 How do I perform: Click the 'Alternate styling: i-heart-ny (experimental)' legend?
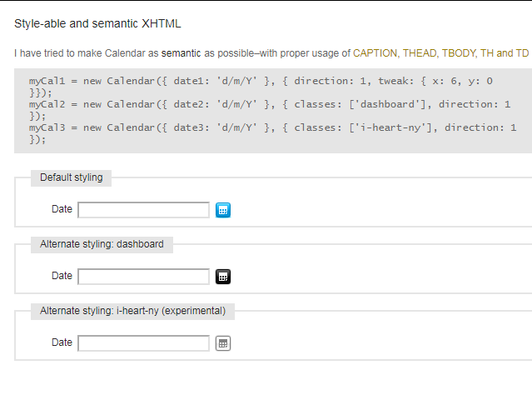[x=132, y=311]
